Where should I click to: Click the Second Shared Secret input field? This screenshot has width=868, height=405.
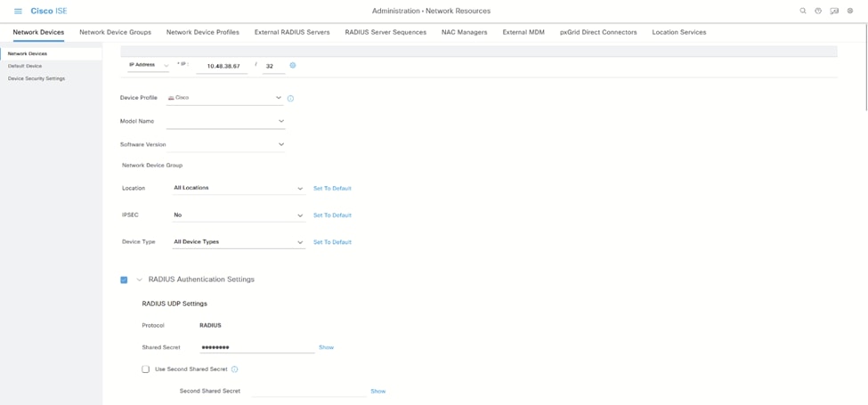308,391
